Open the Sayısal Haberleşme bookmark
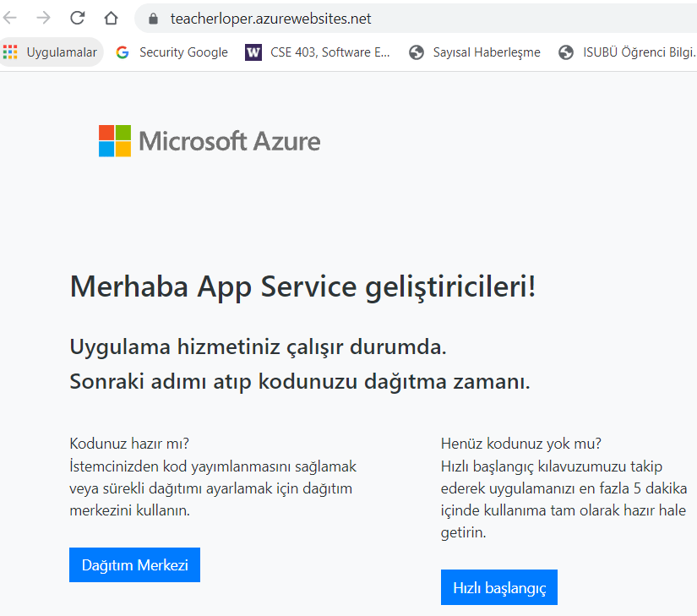The width and height of the screenshot is (697, 616). click(475, 52)
